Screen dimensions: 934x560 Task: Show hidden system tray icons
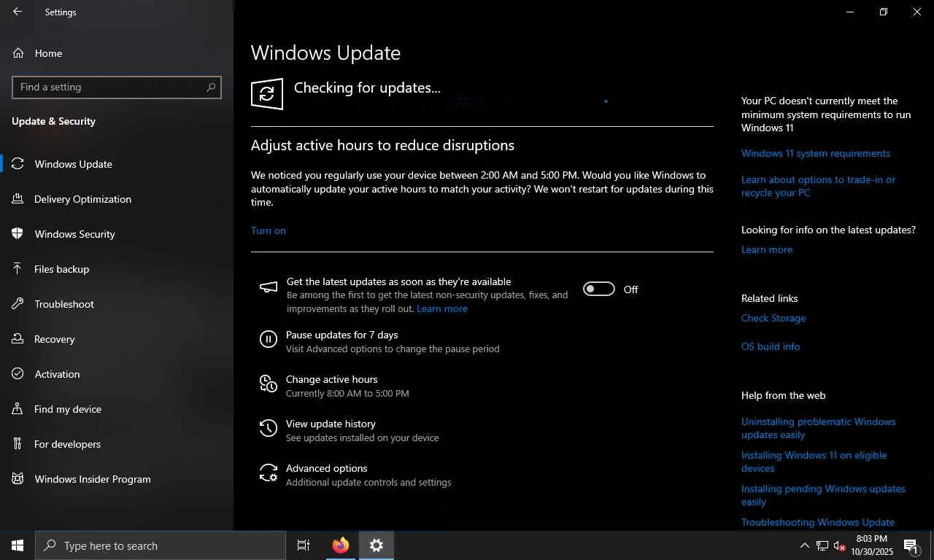pos(805,545)
